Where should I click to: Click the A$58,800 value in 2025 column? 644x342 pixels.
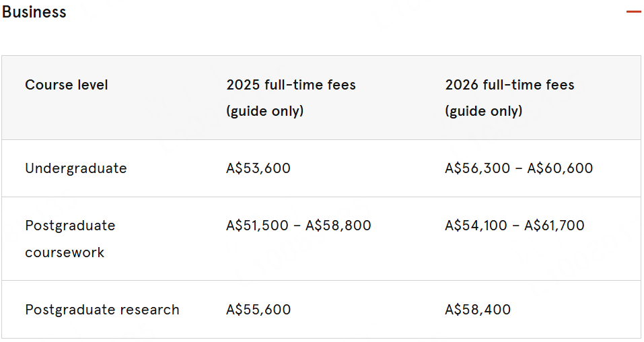click(x=338, y=226)
